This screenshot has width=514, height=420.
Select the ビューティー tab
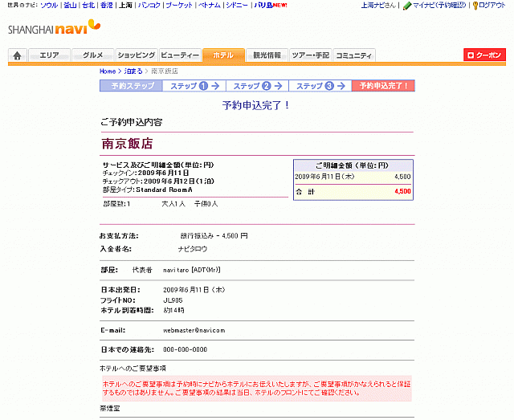180,55
